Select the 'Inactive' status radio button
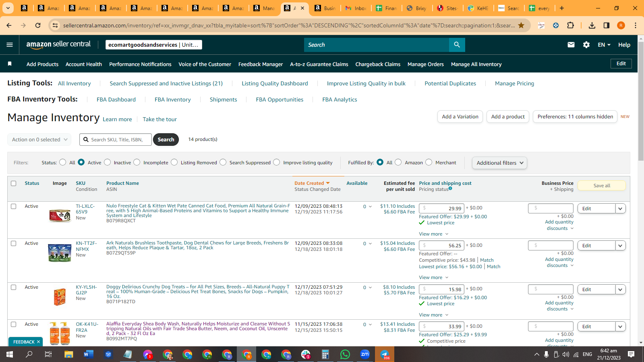The height and width of the screenshot is (362, 644). (x=108, y=162)
